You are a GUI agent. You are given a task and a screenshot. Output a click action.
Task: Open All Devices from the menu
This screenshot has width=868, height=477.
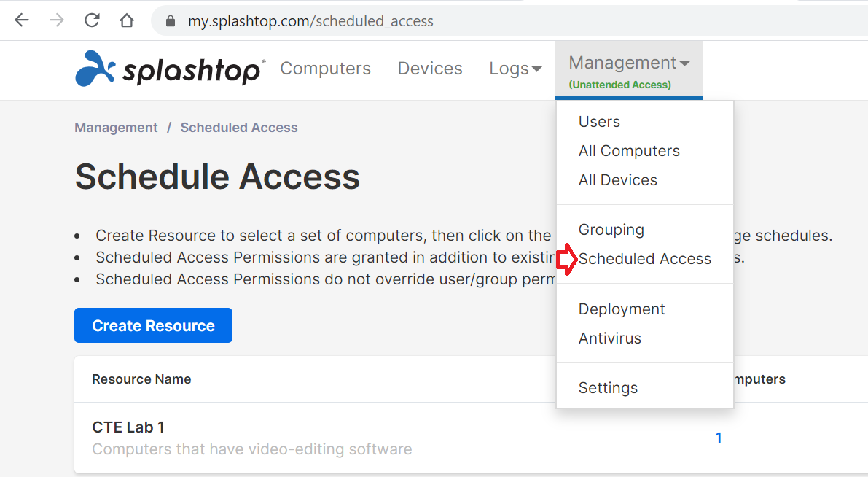617,180
